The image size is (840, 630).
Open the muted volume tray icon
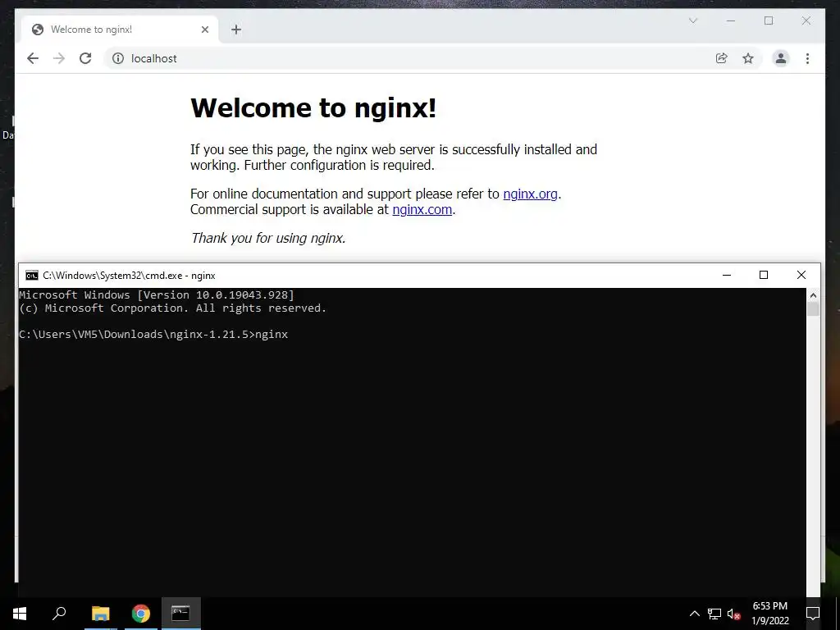(733, 614)
